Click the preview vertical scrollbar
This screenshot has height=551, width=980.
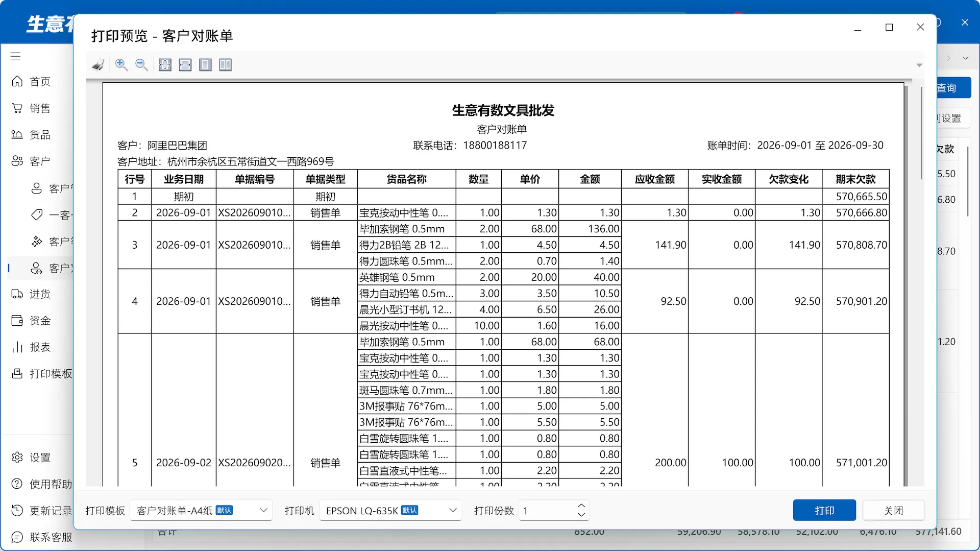[921, 133]
